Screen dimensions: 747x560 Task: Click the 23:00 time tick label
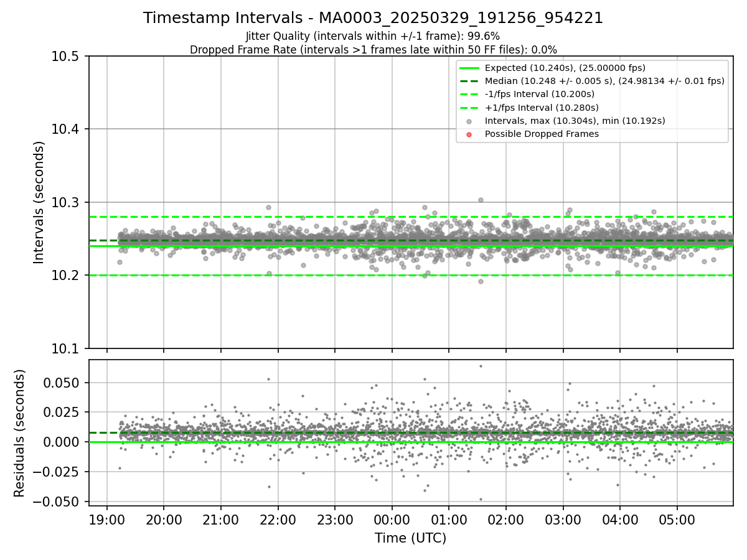coord(335,520)
